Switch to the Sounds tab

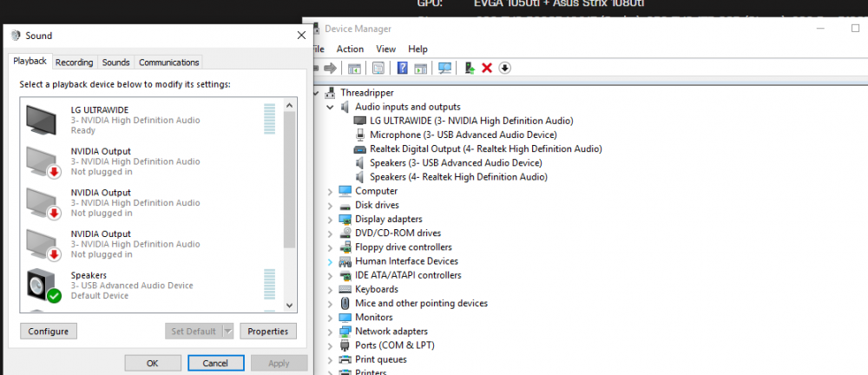[x=115, y=62]
